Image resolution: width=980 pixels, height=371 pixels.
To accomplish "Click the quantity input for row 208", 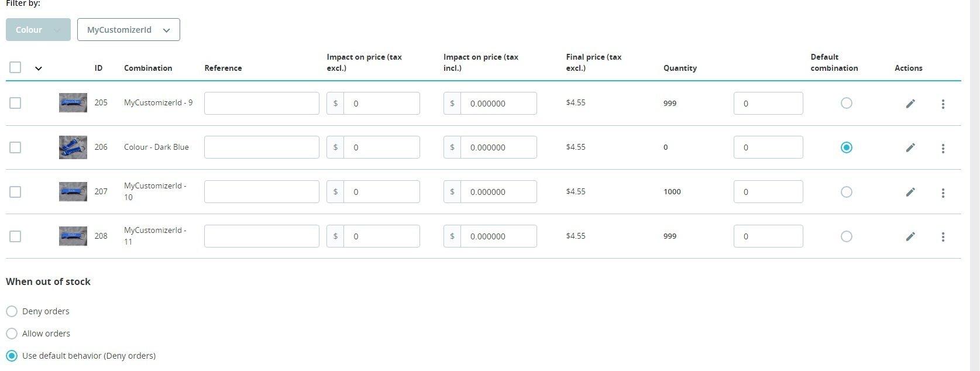I will pyautogui.click(x=768, y=236).
